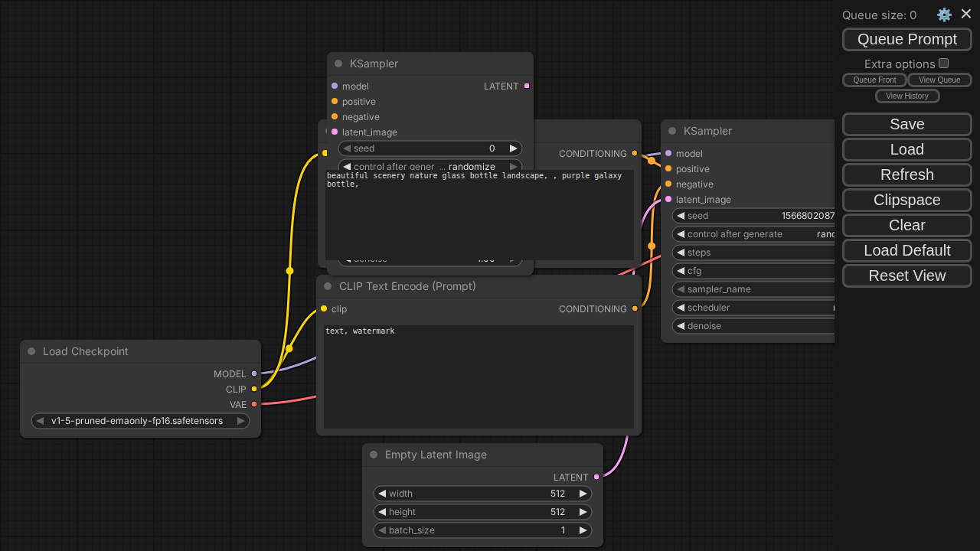Open the checkpoint name dropdown
The width and height of the screenshot is (980, 551).
coord(138,421)
